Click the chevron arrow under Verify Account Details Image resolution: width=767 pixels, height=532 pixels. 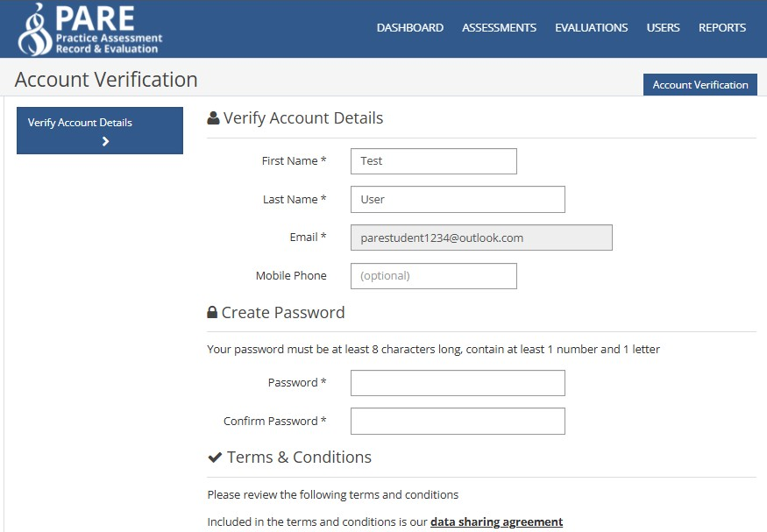tap(105, 141)
